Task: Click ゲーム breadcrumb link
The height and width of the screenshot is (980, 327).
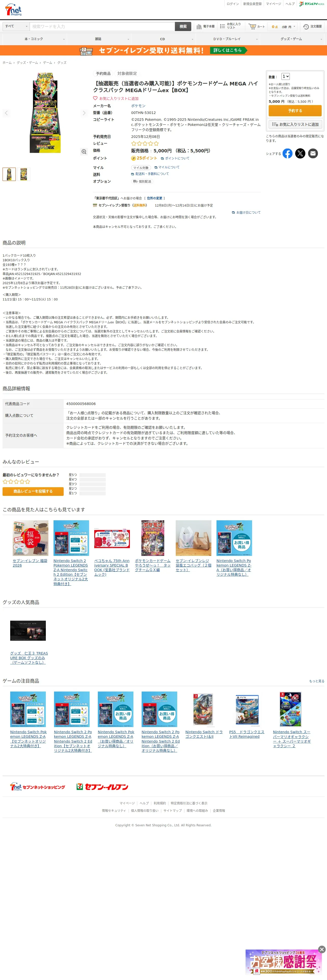Action: [x=48, y=63]
